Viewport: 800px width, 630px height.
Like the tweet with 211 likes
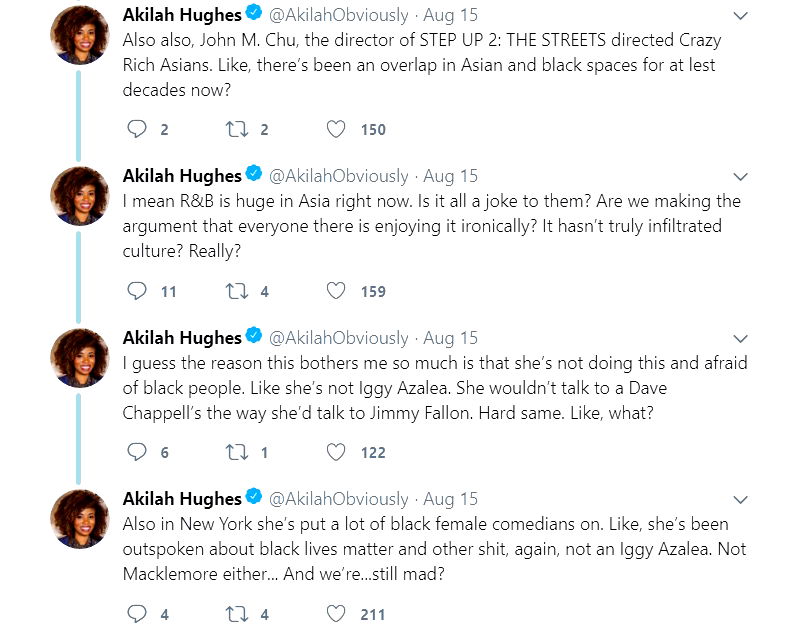pyautogui.click(x=337, y=614)
